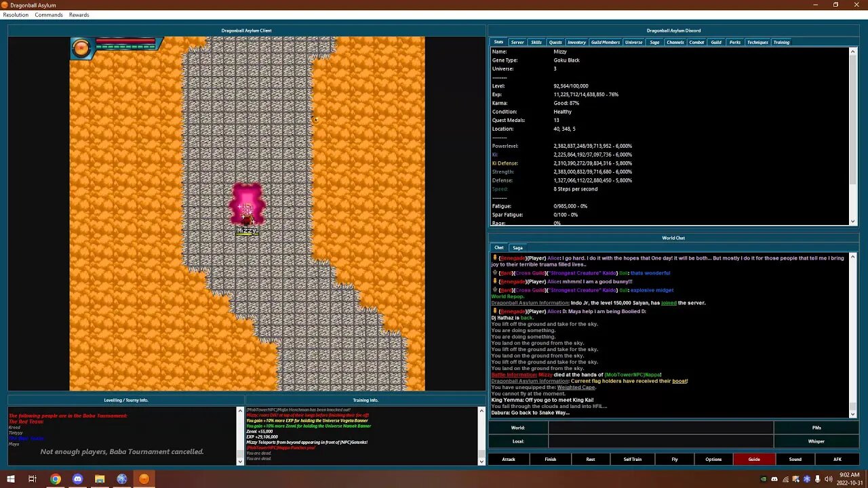This screenshot has width=868, height=488.
Task: Click the 'Weighted Cape' link in chat
Action: pyautogui.click(x=576, y=388)
